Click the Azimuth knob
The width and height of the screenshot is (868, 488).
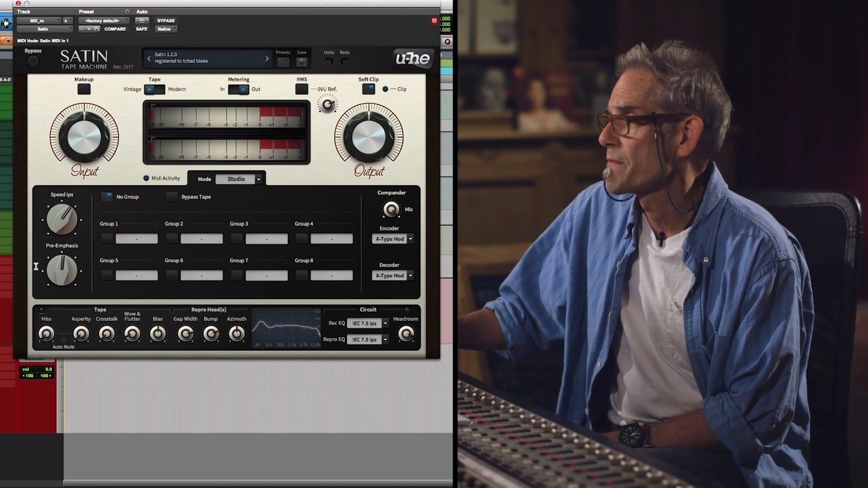(236, 334)
